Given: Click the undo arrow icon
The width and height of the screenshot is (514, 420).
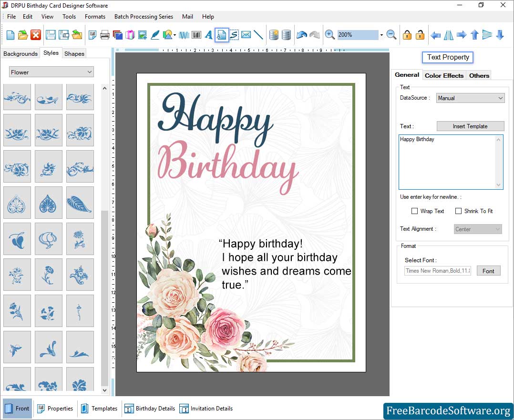Looking at the screenshot, I should click(301, 35).
